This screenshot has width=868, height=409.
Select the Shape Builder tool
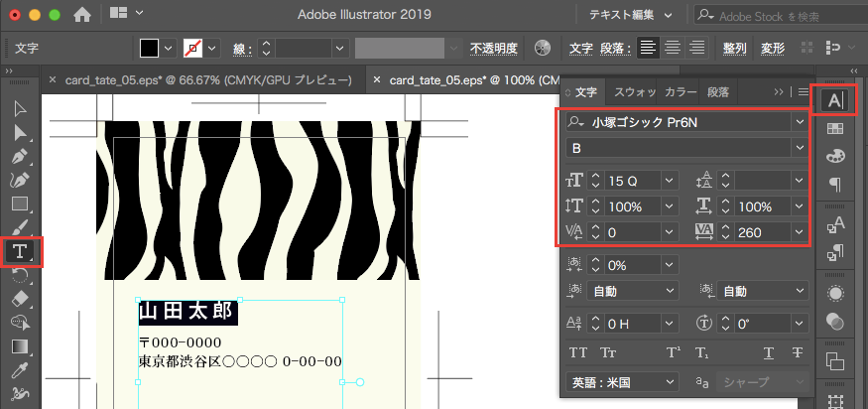coord(20,322)
